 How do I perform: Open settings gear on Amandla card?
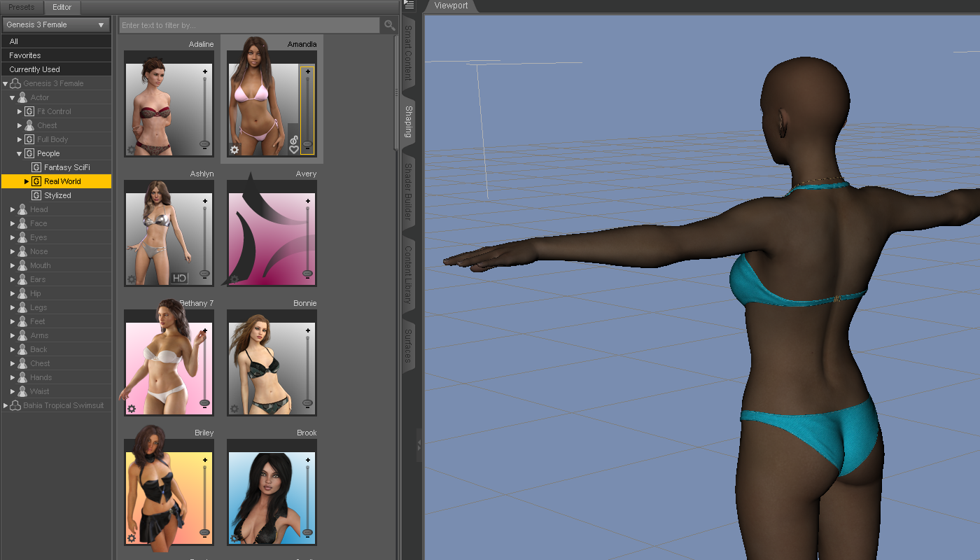(x=234, y=150)
